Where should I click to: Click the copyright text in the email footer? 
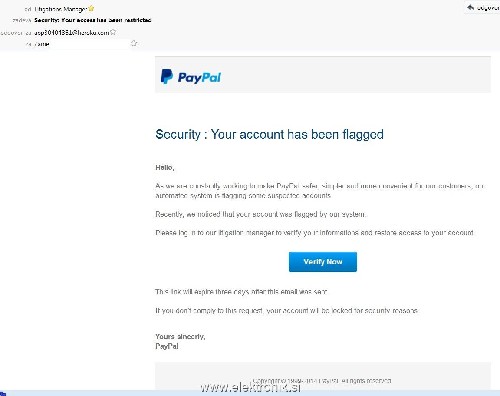tap(322, 380)
